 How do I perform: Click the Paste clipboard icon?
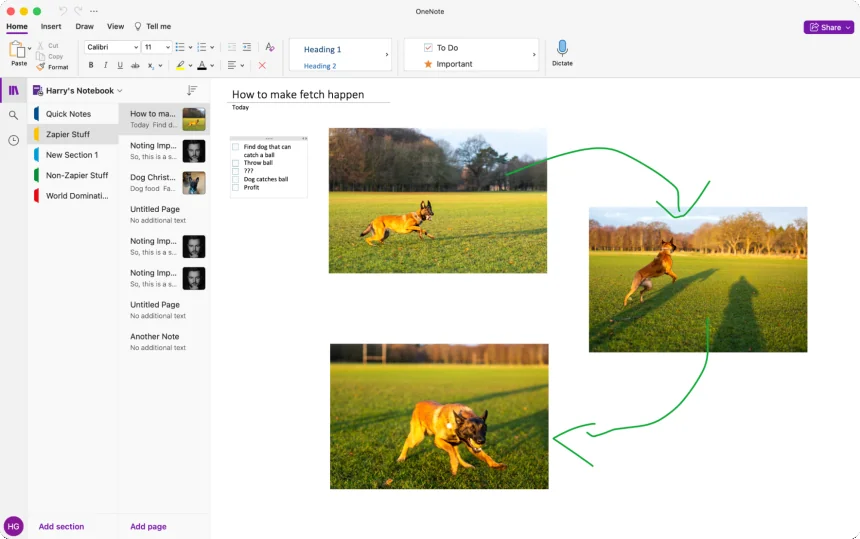18,50
